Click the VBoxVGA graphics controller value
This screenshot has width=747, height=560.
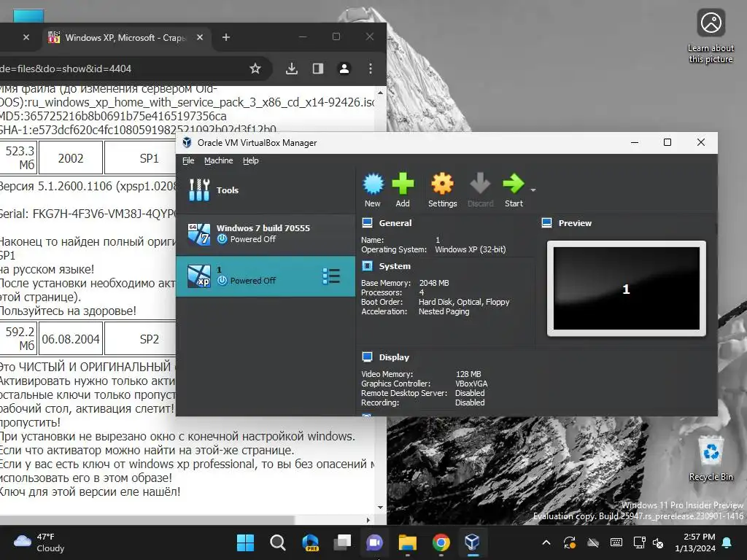[471, 384]
